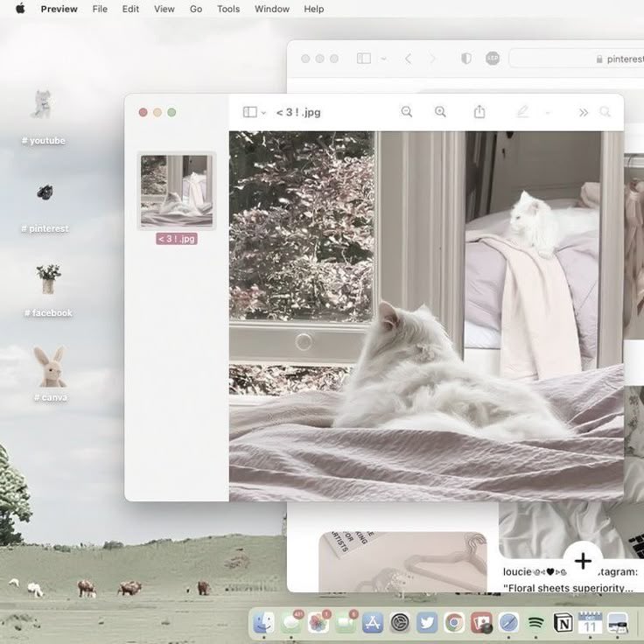The height and width of the screenshot is (644, 644).
Task: Open the hanger pin image in Safari
Action: 402,562
